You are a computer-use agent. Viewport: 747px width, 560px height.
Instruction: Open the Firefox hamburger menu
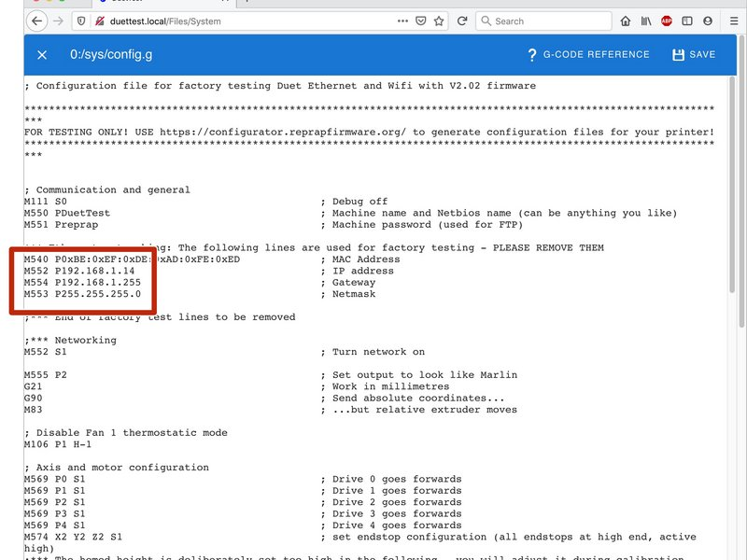(731, 21)
